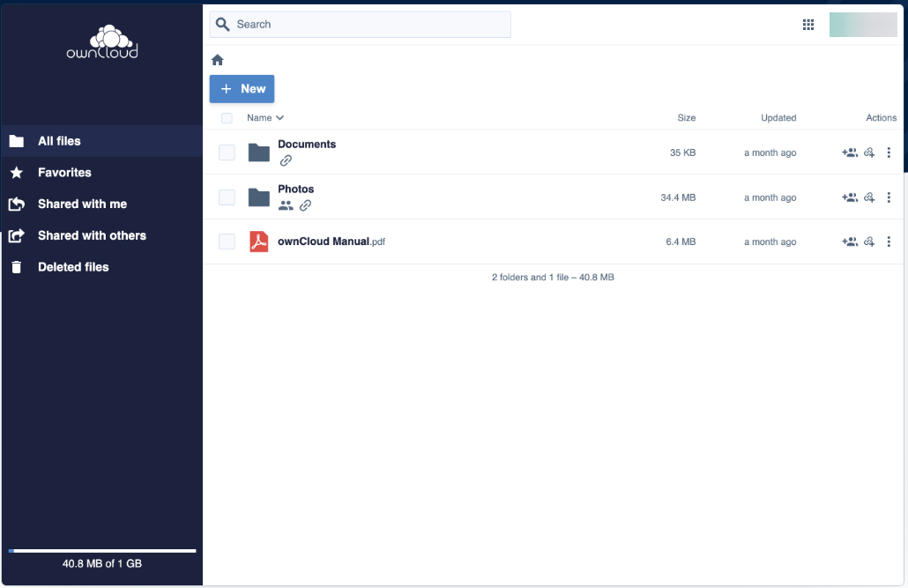Image resolution: width=908 pixels, height=588 pixels.
Task: Click Documents row's a month ago text
Action: (770, 153)
